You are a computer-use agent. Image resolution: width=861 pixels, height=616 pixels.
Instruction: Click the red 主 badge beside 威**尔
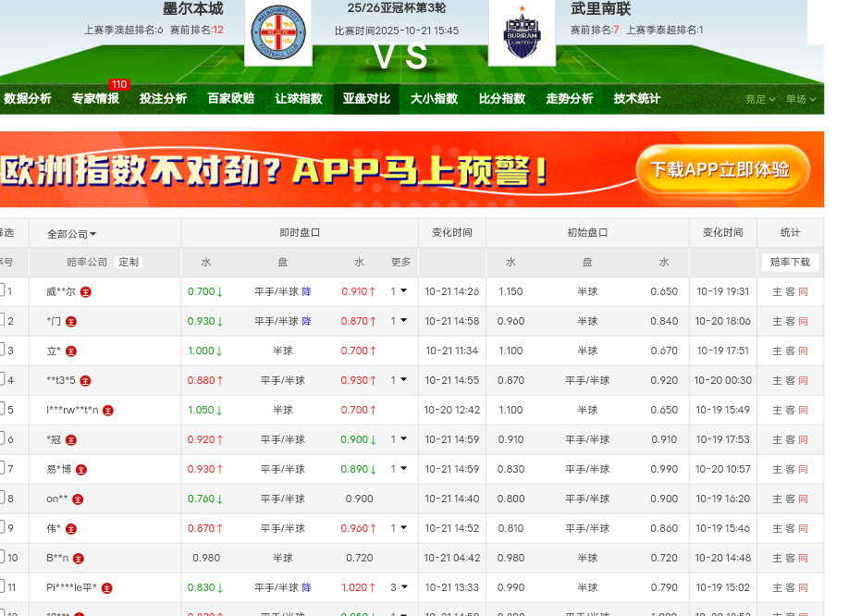pos(85,292)
